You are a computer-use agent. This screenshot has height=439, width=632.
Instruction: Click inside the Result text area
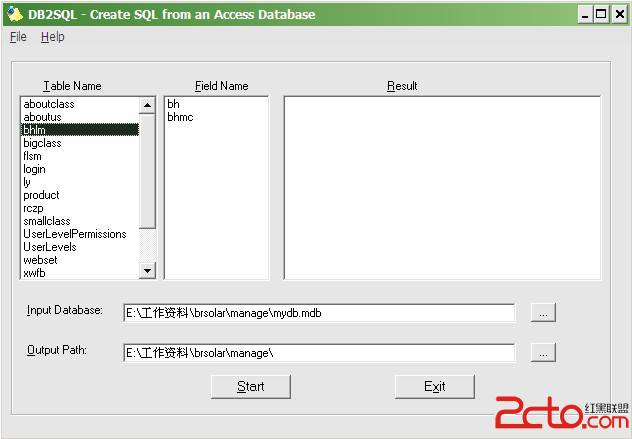442,187
